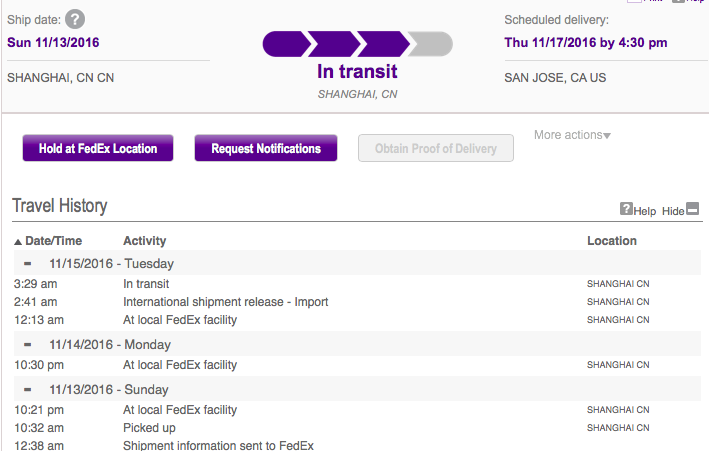Click Hold at FedEx Location button
The image size is (709, 451).
(98, 148)
